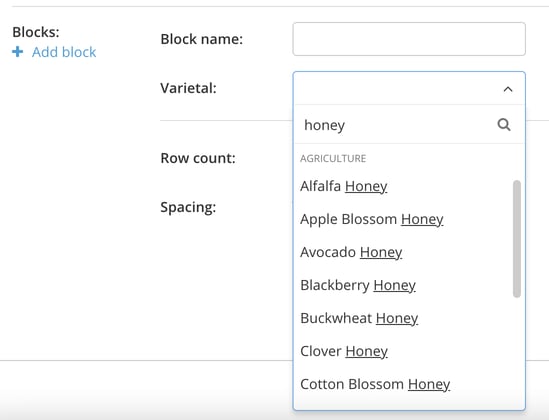Screen dimensions: 549x420
Task: Click the Block name label
Action: click(201, 39)
